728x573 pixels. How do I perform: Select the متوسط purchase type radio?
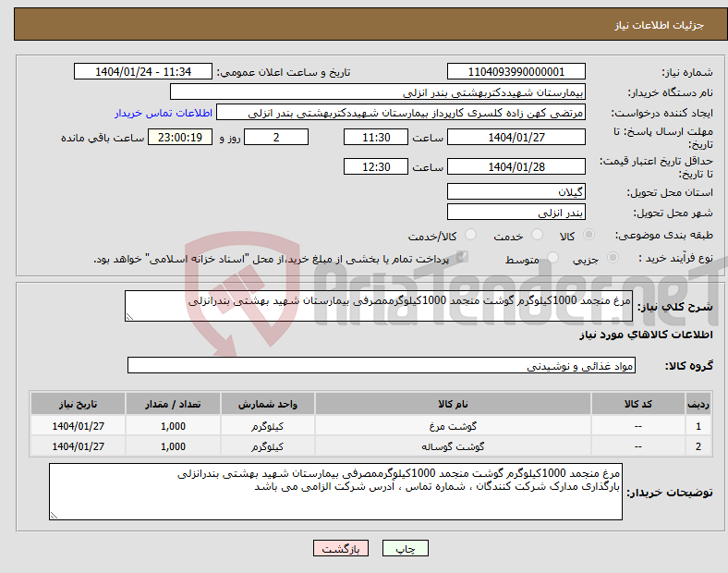point(552,258)
